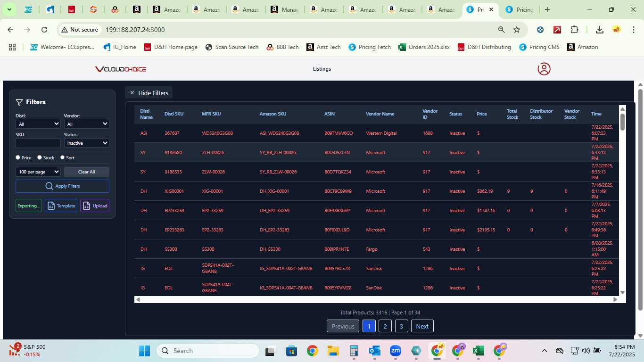Screen dimensions: 644x362
Task: Open Excel from the taskbar
Action: point(478,351)
